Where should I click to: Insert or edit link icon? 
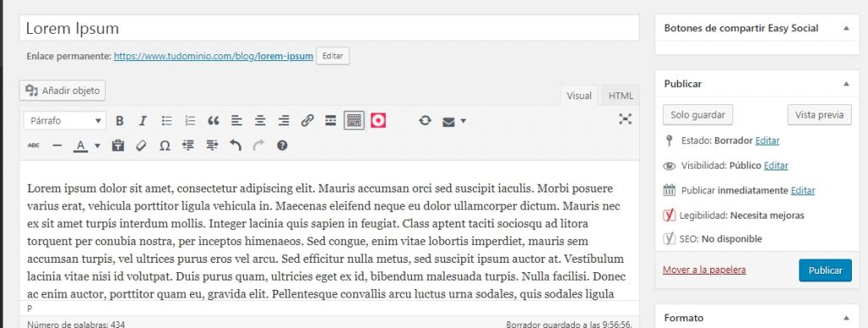307,120
